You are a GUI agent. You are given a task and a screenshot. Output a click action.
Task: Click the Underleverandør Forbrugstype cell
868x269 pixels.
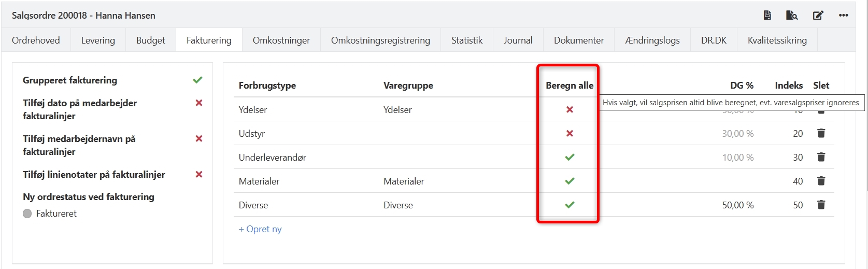tap(273, 158)
